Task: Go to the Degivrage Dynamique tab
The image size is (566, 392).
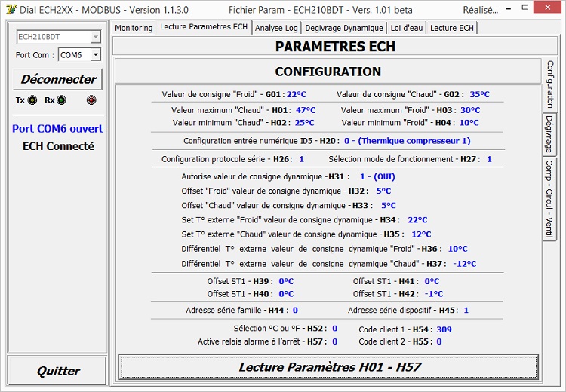Action: pos(343,28)
